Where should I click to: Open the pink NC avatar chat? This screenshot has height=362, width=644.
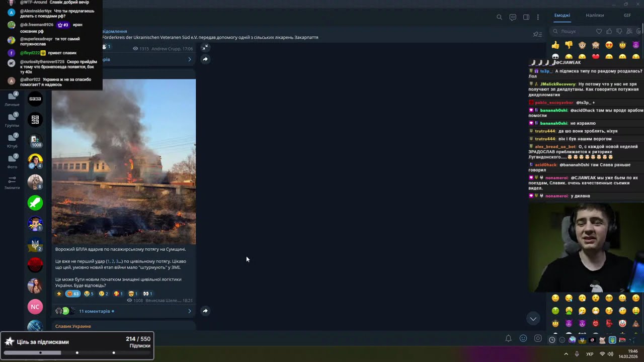(x=35, y=307)
